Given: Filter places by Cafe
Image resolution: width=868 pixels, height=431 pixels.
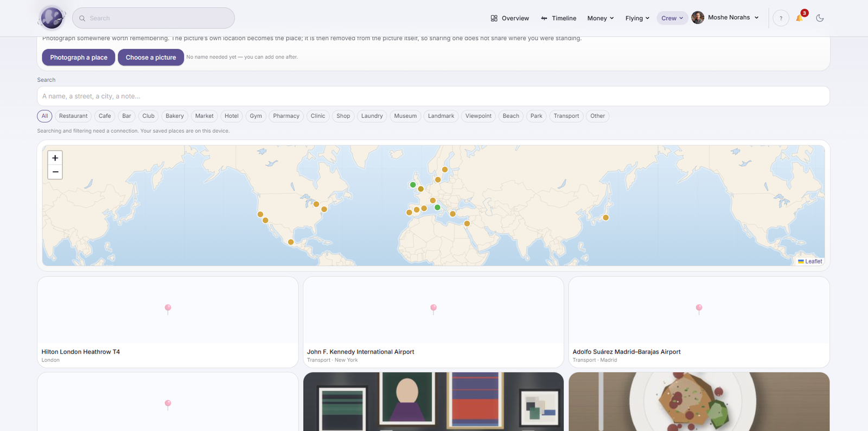Looking at the screenshot, I should tap(105, 116).
